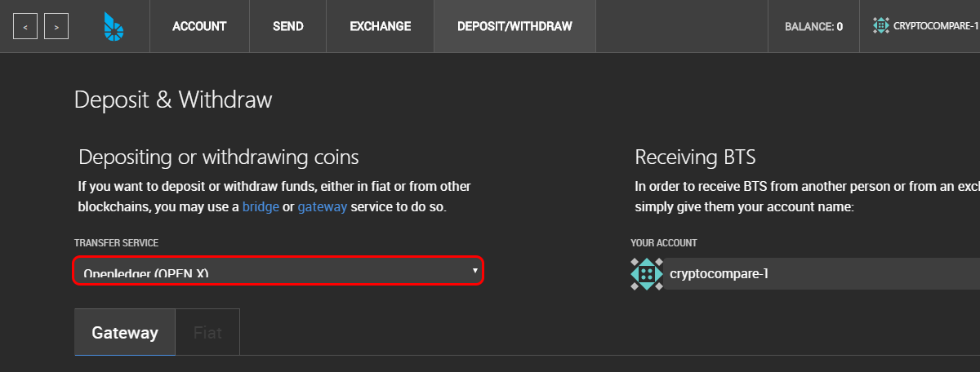Click the back navigation arrow button

[25, 27]
